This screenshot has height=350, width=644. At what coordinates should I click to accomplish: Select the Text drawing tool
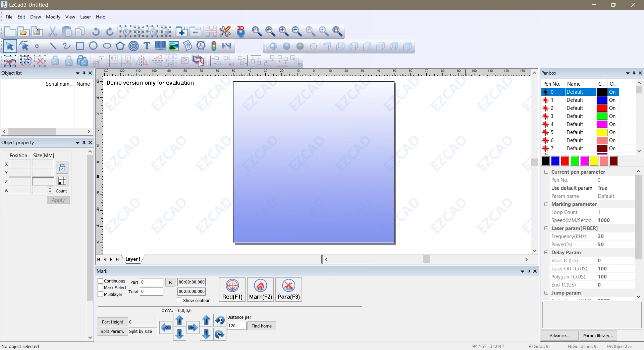(147, 46)
